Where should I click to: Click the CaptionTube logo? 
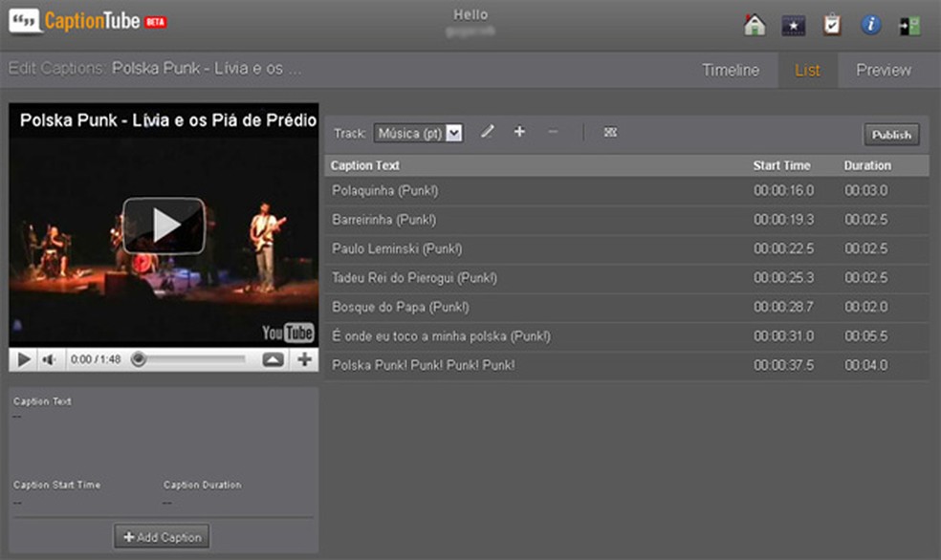pyautogui.click(x=88, y=22)
